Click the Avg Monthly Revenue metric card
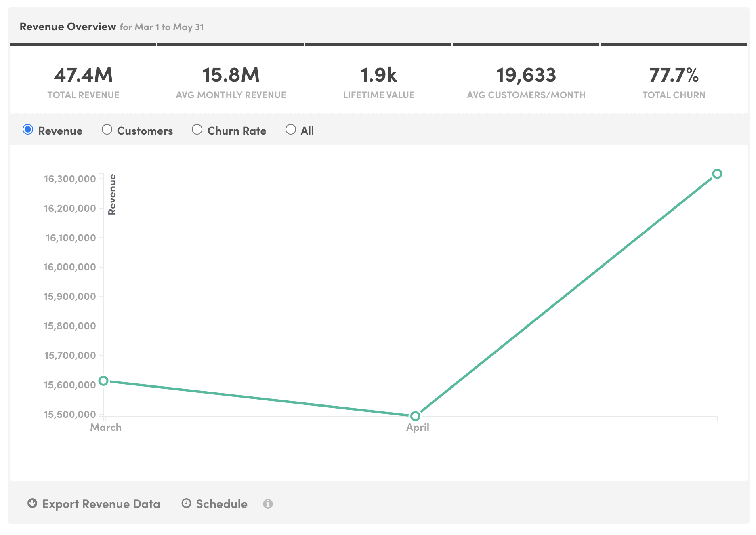This screenshot has width=756, height=535. click(231, 81)
